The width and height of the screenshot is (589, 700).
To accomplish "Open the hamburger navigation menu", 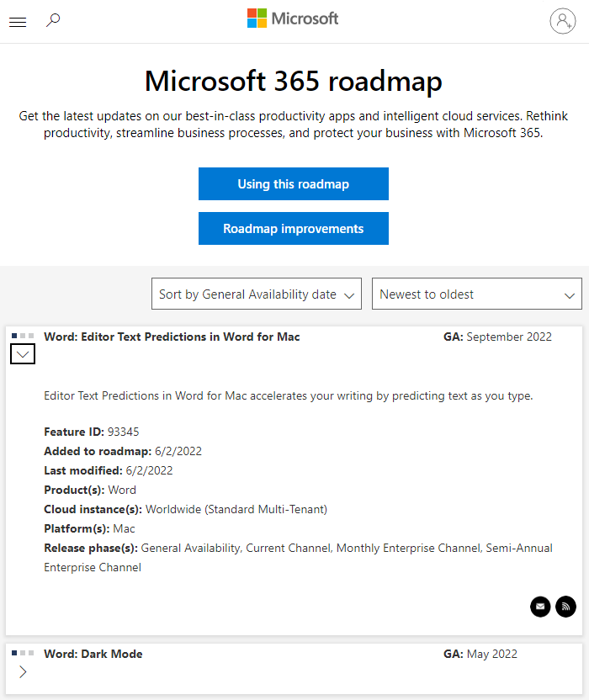I will point(18,22).
